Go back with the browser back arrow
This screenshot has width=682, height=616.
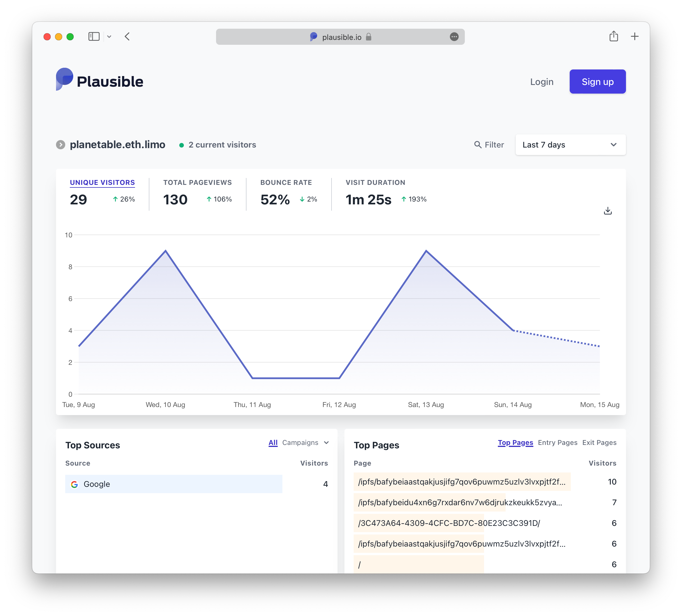(x=127, y=36)
